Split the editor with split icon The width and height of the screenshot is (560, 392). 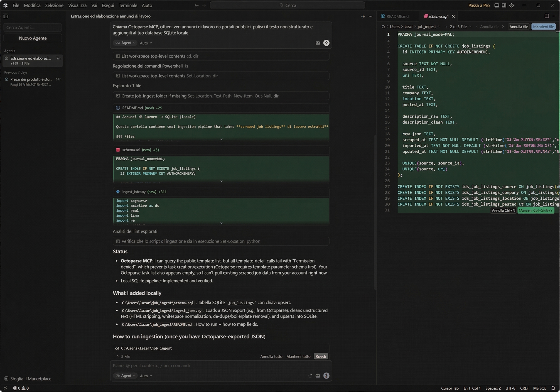[x=547, y=16]
